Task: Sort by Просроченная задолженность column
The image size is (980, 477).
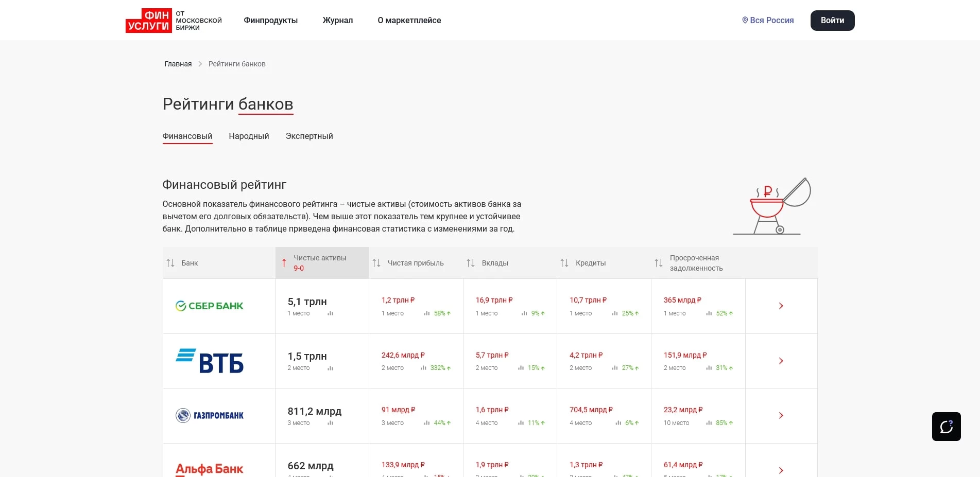Action: (659, 263)
